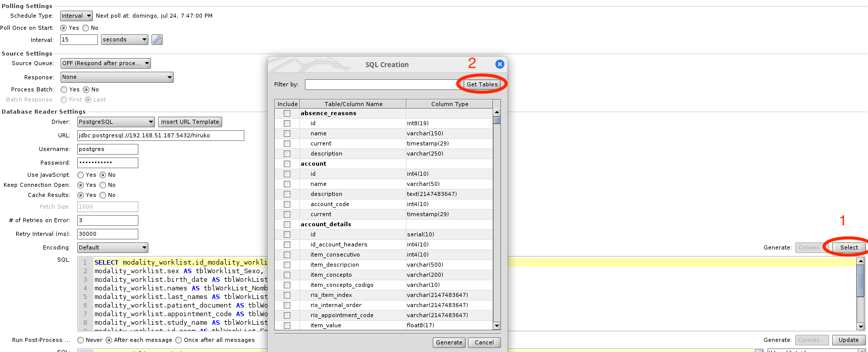The image size is (868, 352).
Task: Click the Get Tables button
Action: click(x=482, y=84)
